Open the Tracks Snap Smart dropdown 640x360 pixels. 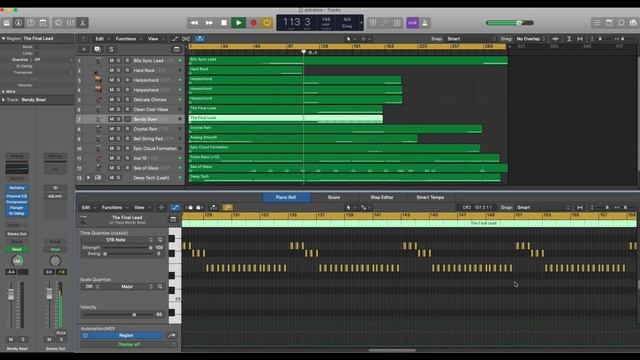(471, 39)
